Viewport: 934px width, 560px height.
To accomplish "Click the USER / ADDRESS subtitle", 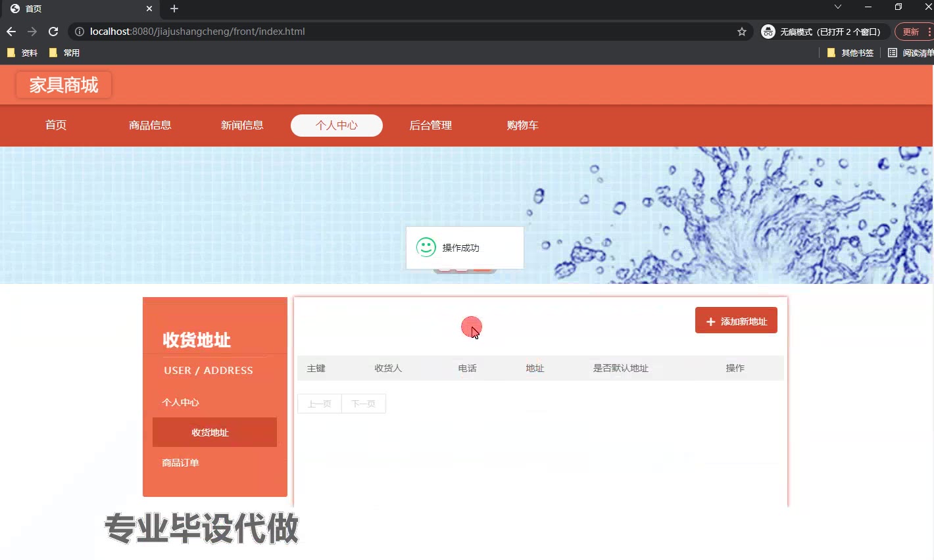I will (x=209, y=371).
